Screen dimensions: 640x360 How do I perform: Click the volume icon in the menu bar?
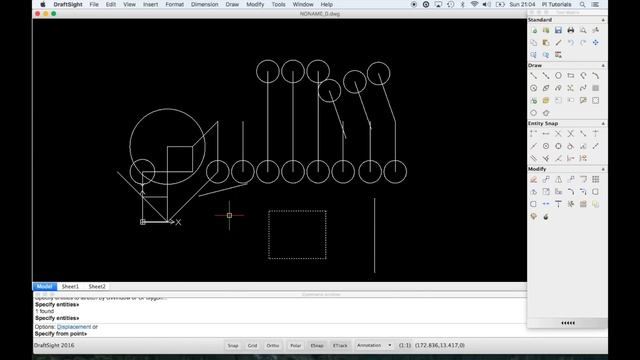[x=487, y=4]
